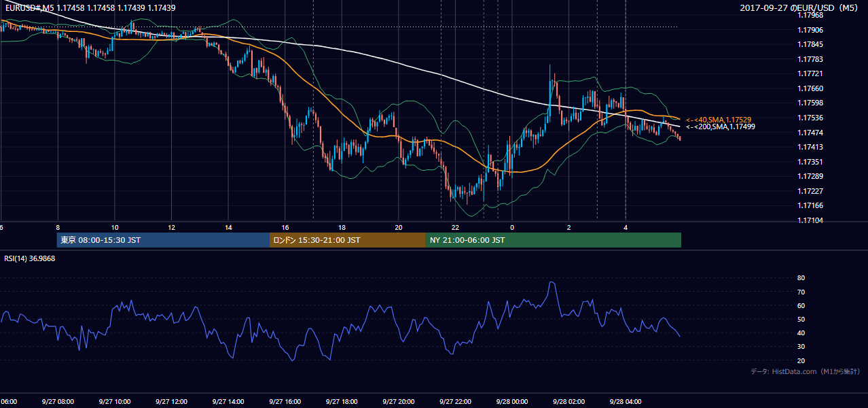Click the bottom time label 9/28 04:00

point(626,401)
